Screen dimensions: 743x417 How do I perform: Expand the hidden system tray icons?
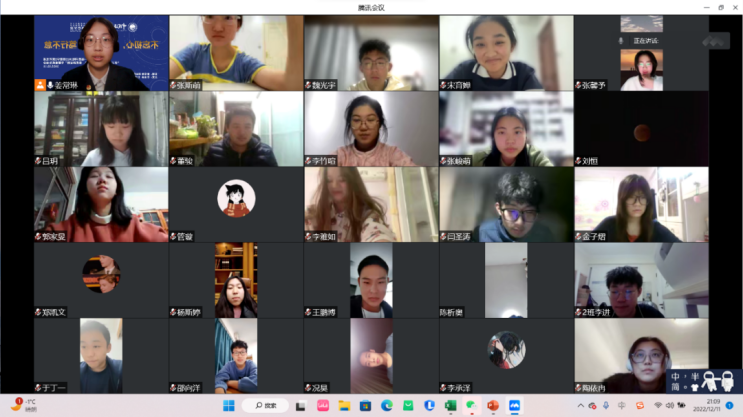[580, 405]
